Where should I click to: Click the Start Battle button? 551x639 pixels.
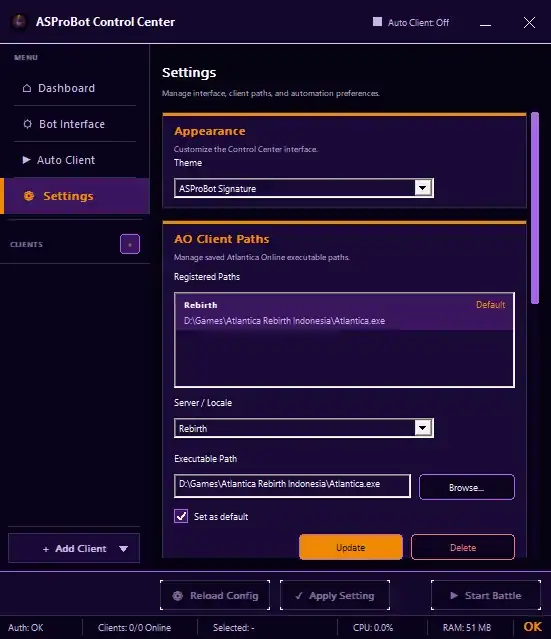coord(486,595)
